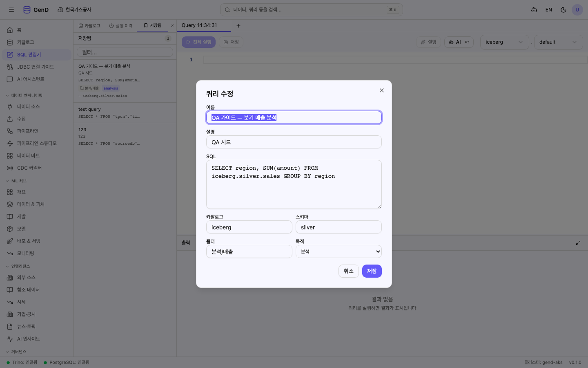This screenshot has height=368, width=588.
Task: Open 수집 page
Action: pyautogui.click(x=37, y=119)
